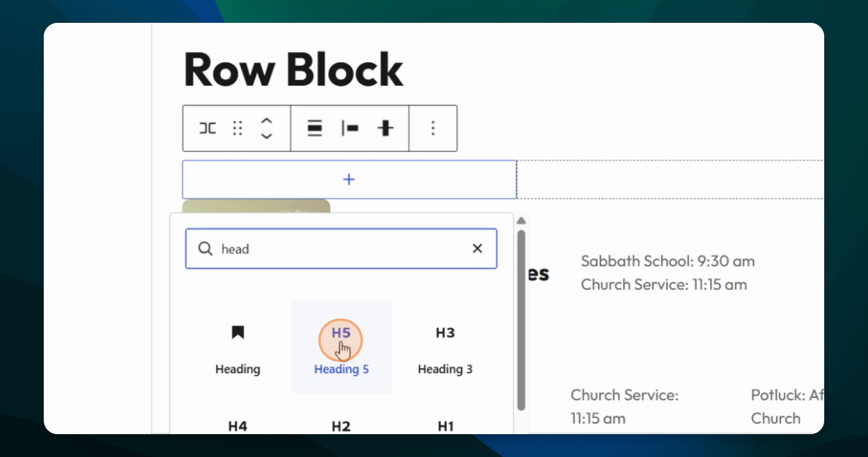Insert the Heading 5 block

click(341, 347)
